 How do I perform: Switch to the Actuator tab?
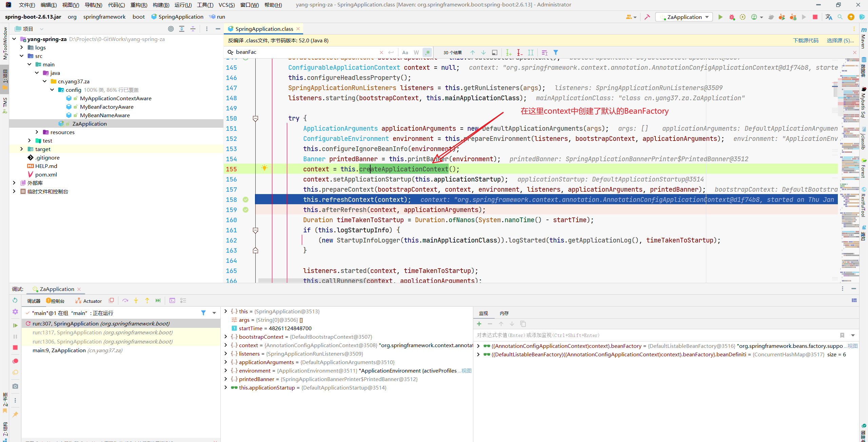pyautogui.click(x=89, y=301)
